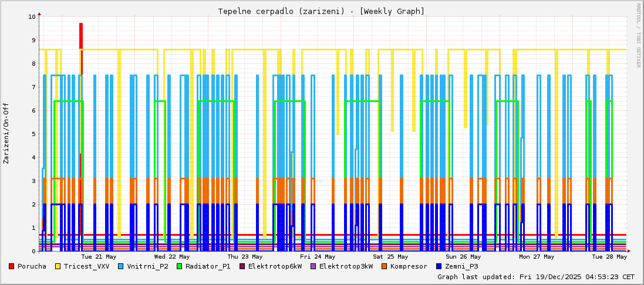Image resolution: width=644 pixels, height=285 pixels.
Task: Click the yellow Tricest_VXV legend swatch
Action: pos(58,266)
